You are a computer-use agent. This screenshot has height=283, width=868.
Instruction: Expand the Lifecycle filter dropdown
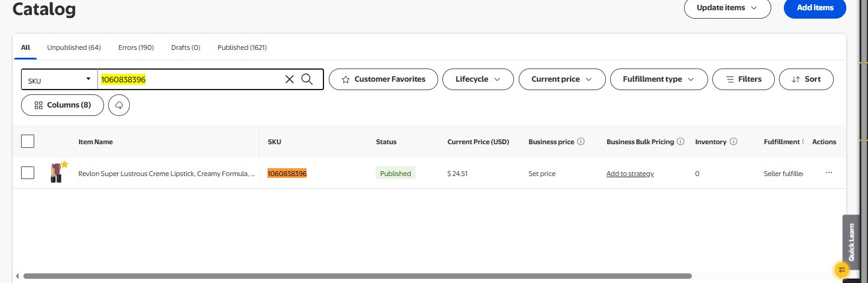tap(478, 79)
